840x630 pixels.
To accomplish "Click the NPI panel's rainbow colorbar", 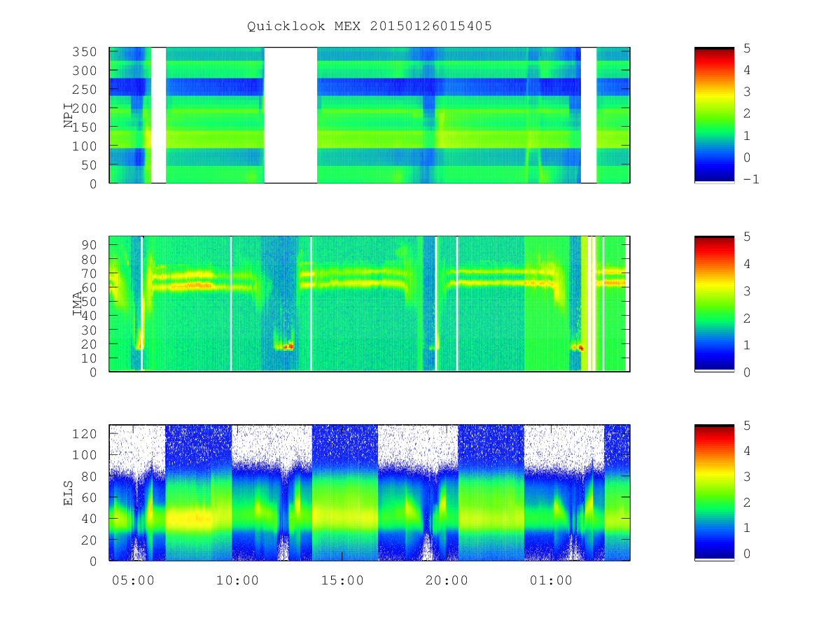I will [x=714, y=115].
